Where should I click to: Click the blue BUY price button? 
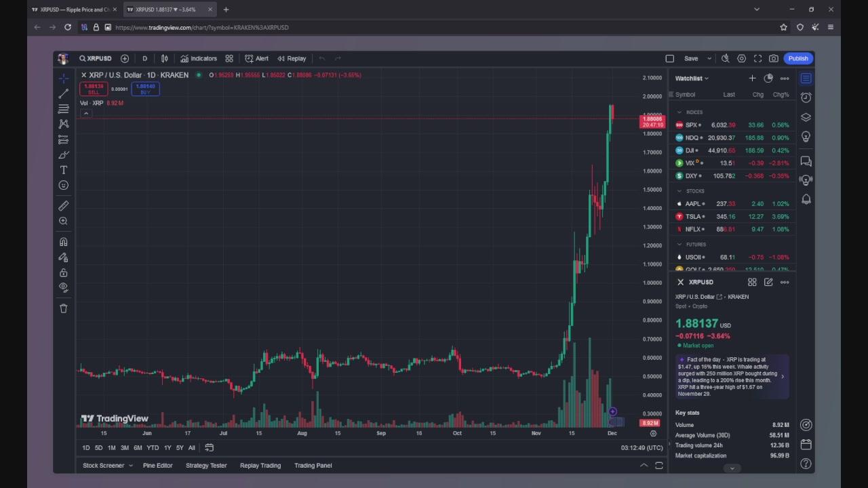tap(145, 89)
